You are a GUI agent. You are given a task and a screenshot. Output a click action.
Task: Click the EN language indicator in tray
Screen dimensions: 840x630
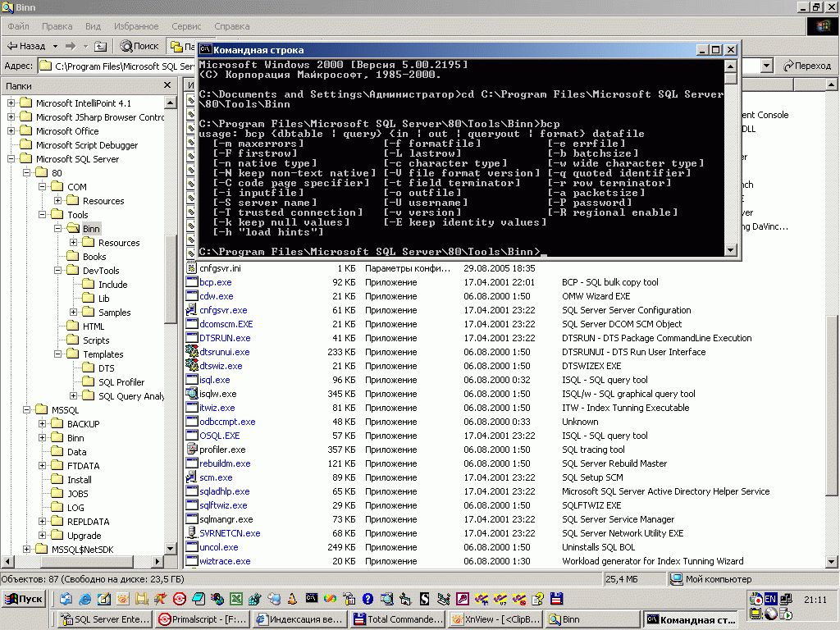(769, 599)
